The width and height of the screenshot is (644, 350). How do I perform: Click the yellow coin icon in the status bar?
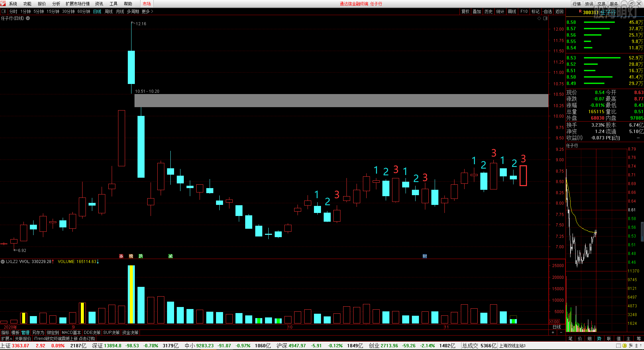point(625,346)
